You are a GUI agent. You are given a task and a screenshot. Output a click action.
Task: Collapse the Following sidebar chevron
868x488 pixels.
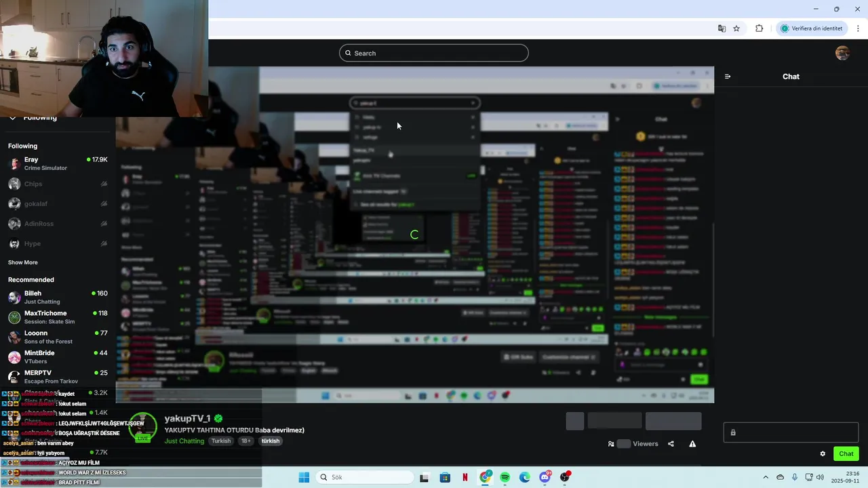tap(12, 118)
